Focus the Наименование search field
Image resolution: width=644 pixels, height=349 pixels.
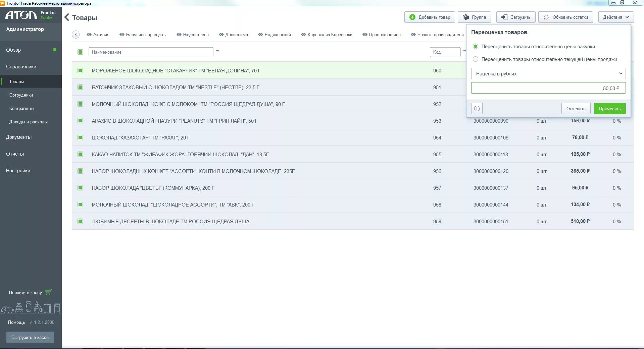[151, 52]
